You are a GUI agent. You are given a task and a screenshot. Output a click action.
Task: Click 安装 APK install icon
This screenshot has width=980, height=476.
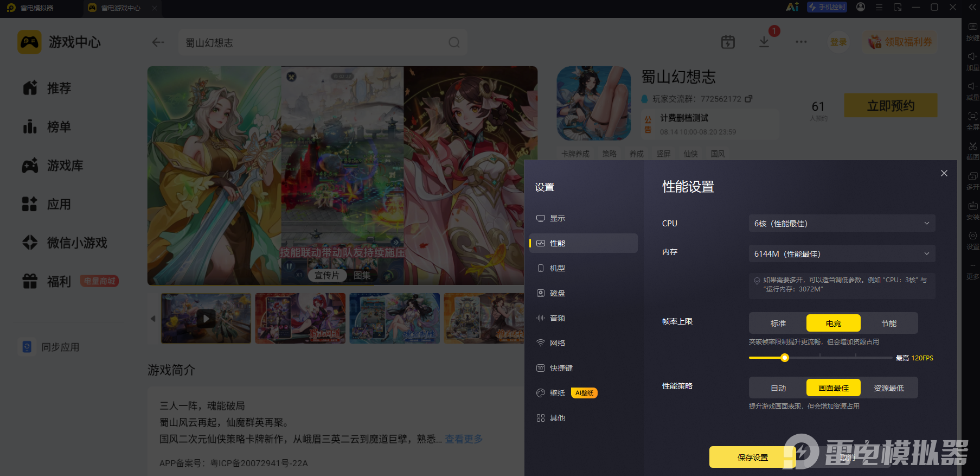pyautogui.click(x=972, y=211)
